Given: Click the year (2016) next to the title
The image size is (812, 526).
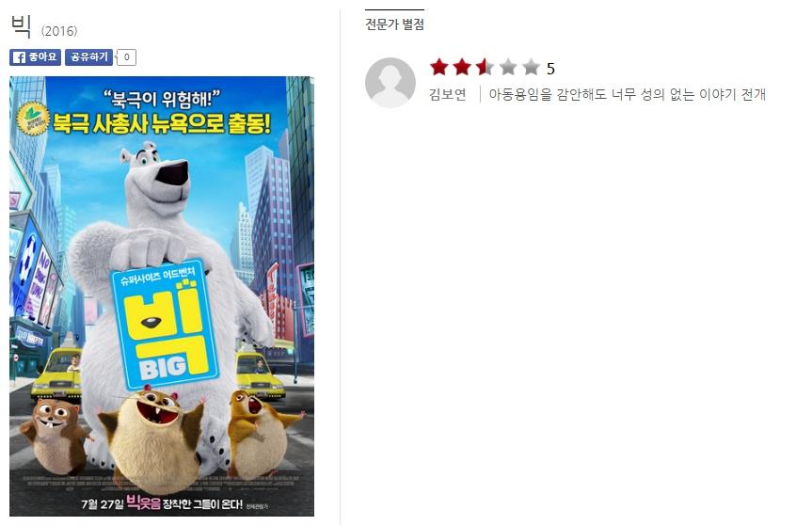Looking at the screenshot, I should tap(59, 31).
